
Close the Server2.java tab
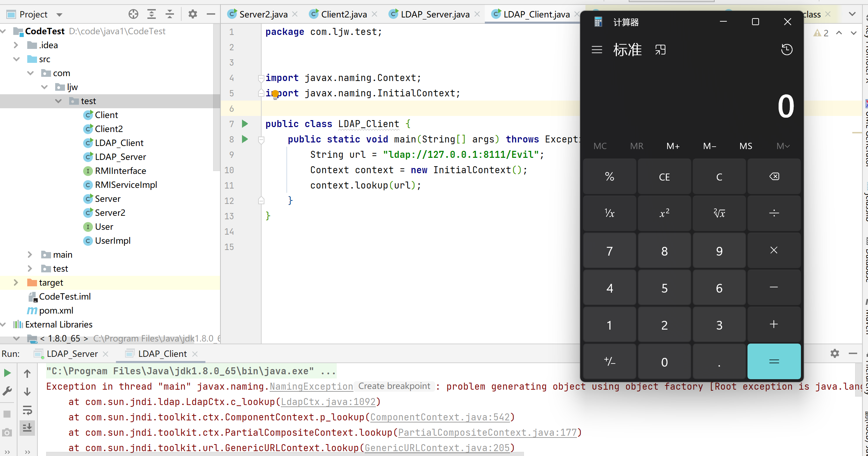coord(295,14)
